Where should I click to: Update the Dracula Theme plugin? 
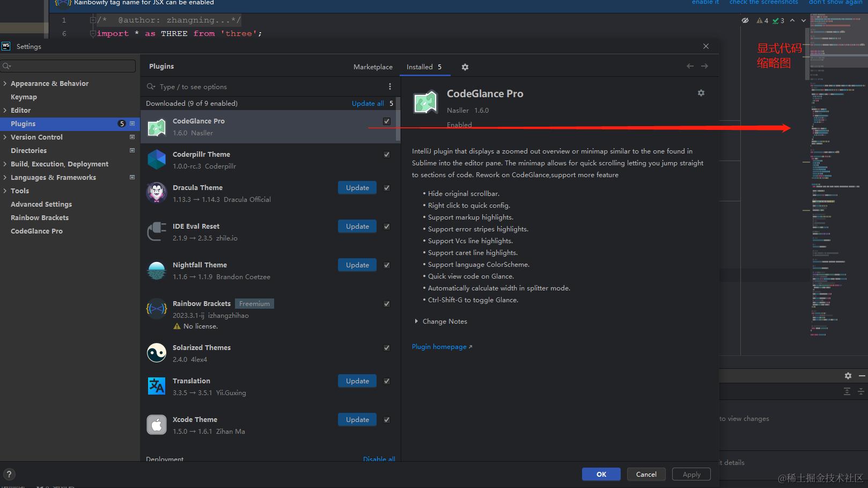[x=357, y=187]
